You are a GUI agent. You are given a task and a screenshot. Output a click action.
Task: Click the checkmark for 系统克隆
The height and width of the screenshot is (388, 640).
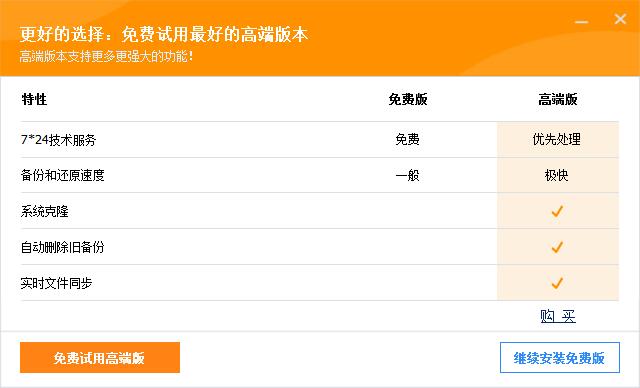[x=557, y=211]
